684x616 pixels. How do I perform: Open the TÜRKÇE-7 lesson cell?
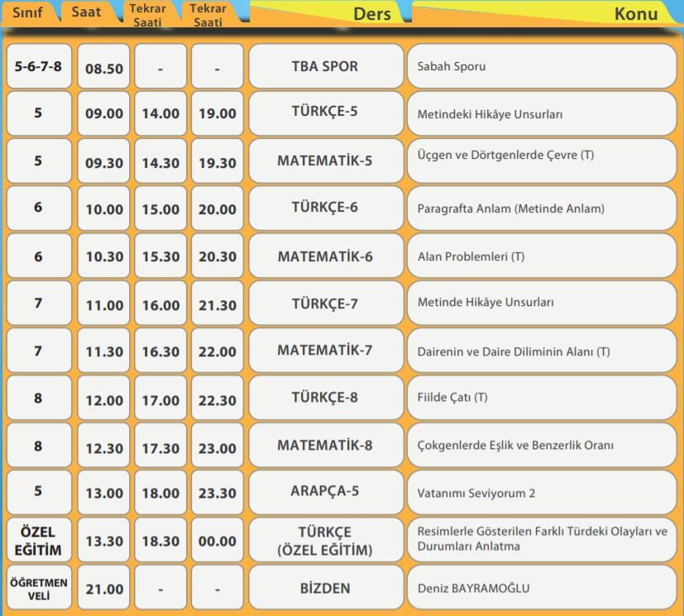[x=326, y=303]
